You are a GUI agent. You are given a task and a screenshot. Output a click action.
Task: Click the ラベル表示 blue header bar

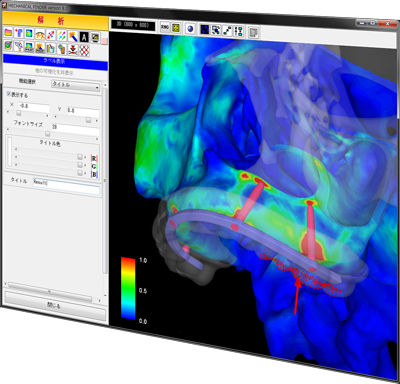(55, 62)
